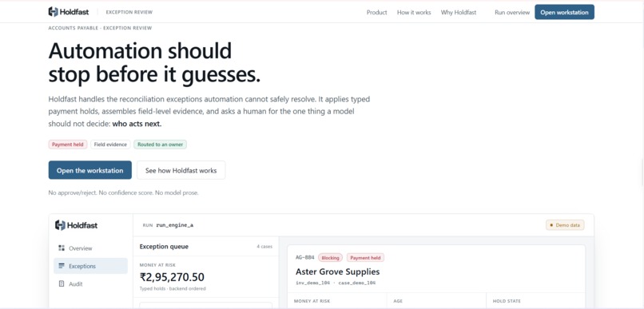Click the Payment held badge on AG-884
The width and height of the screenshot is (644, 309).
pyautogui.click(x=365, y=258)
